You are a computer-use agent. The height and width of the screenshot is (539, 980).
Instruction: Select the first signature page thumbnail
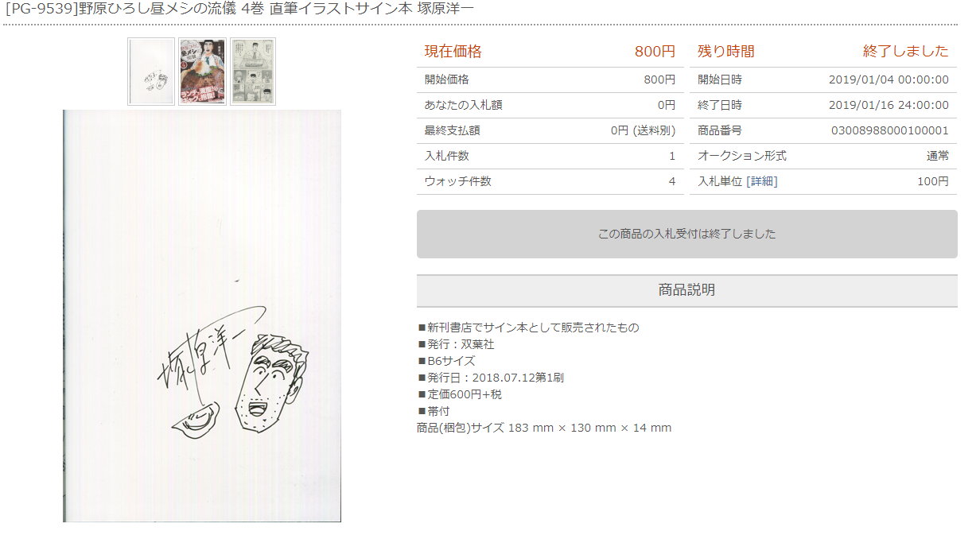pyautogui.click(x=151, y=72)
